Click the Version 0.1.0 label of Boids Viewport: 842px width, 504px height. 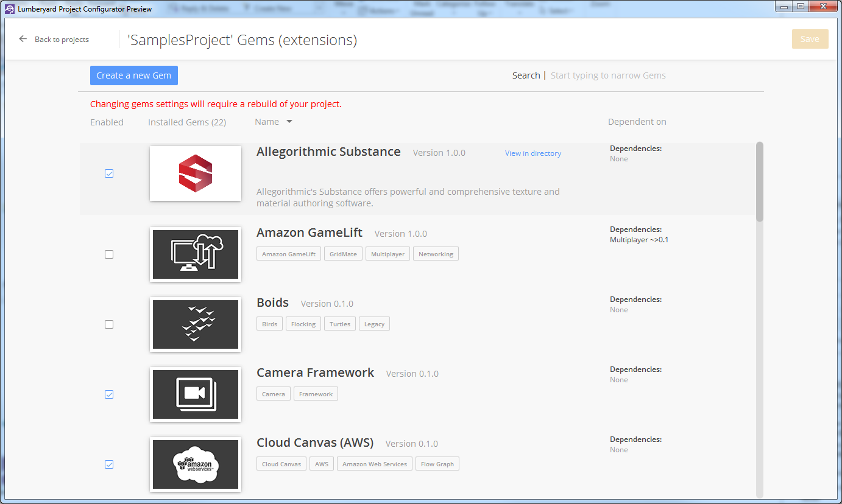point(327,304)
